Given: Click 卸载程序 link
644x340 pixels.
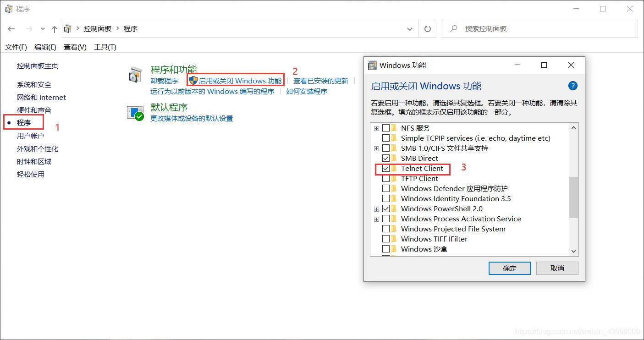Looking at the screenshot, I should click(164, 81).
